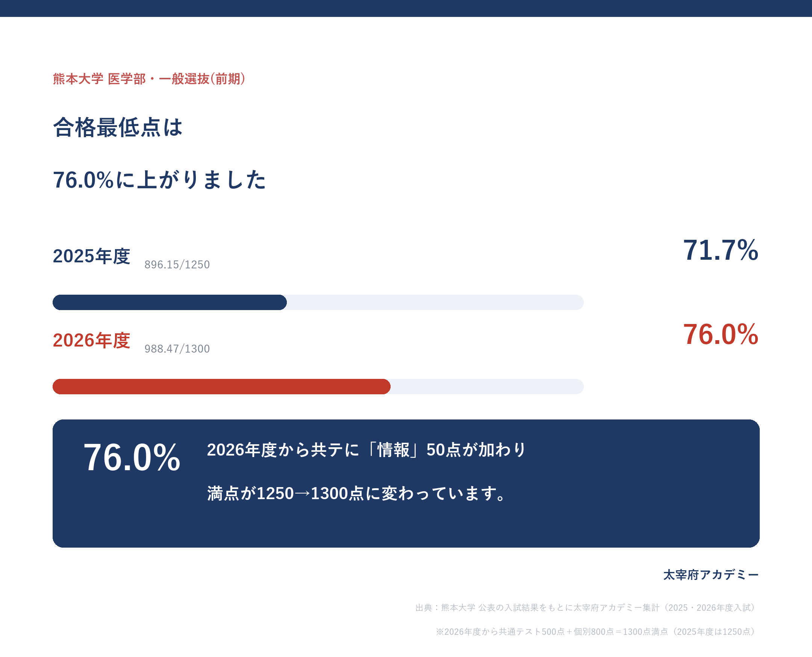Click the navy 2025 progress bar fill
The height and width of the screenshot is (657, 812).
pos(170,303)
